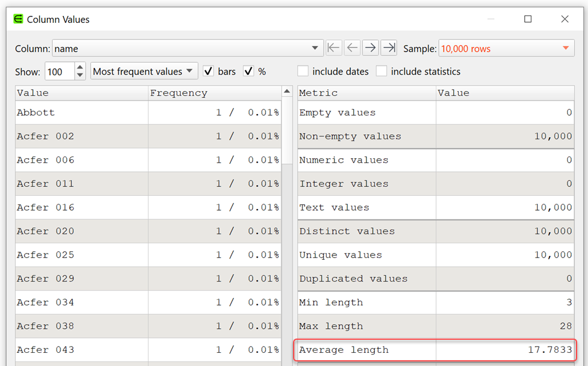Enable the include dates checkbox
The height and width of the screenshot is (366, 588).
point(303,71)
